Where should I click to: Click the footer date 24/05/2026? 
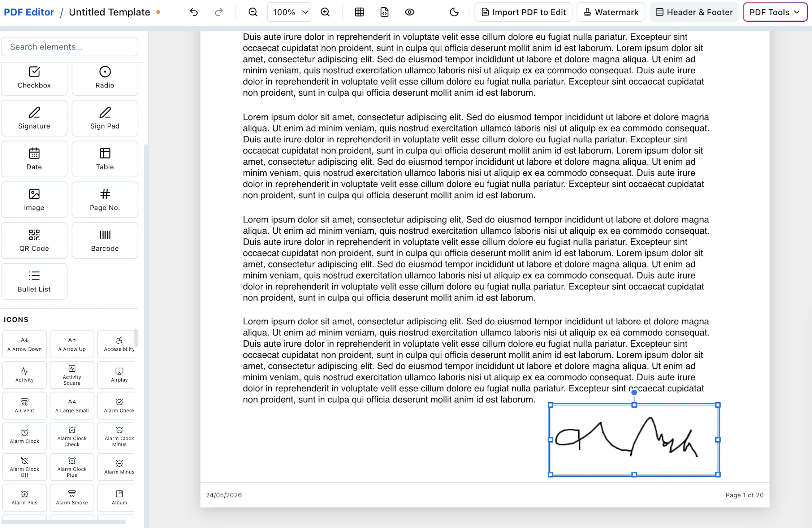pyautogui.click(x=224, y=495)
